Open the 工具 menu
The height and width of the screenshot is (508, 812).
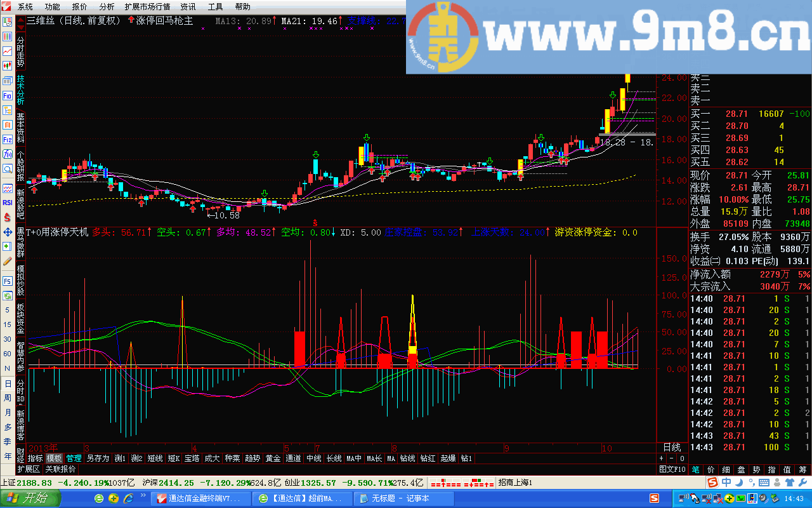point(216,6)
